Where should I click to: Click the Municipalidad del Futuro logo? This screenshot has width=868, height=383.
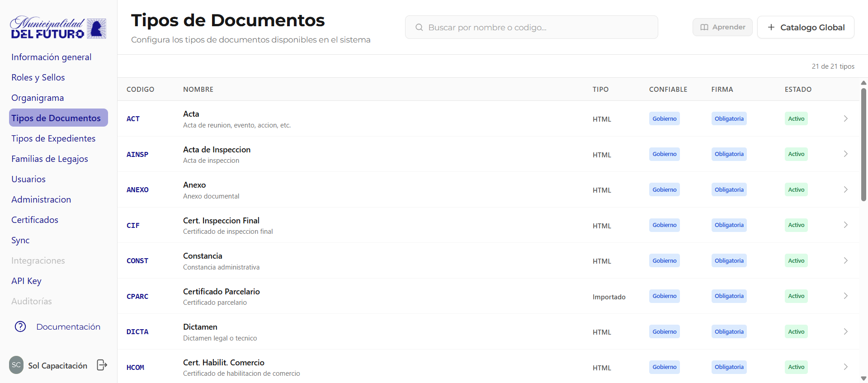pos(58,28)
